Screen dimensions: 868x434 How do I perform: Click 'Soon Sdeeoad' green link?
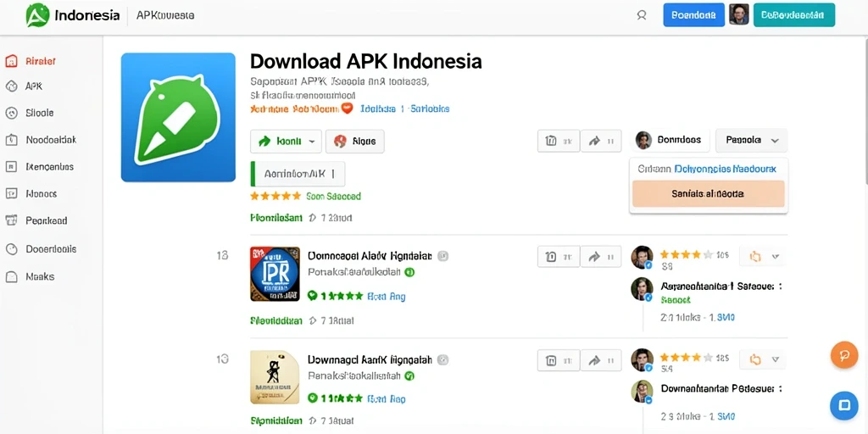click(333, 196)
